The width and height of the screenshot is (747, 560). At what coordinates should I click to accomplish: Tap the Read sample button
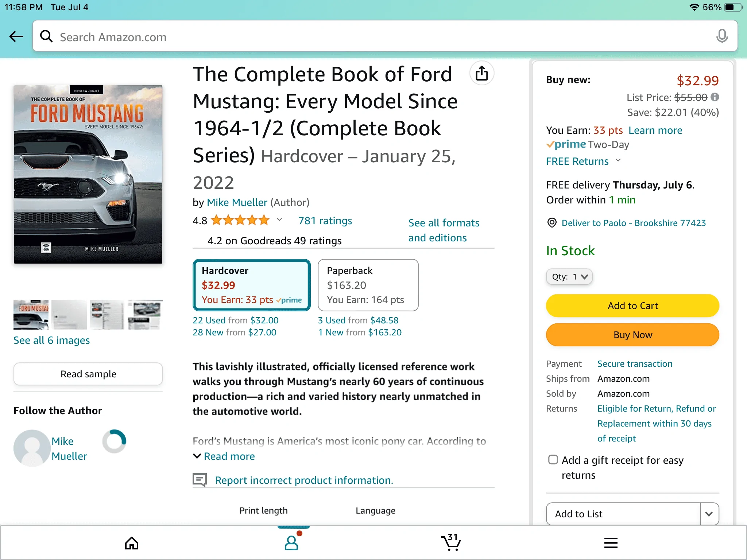click(x=88, y=374)
